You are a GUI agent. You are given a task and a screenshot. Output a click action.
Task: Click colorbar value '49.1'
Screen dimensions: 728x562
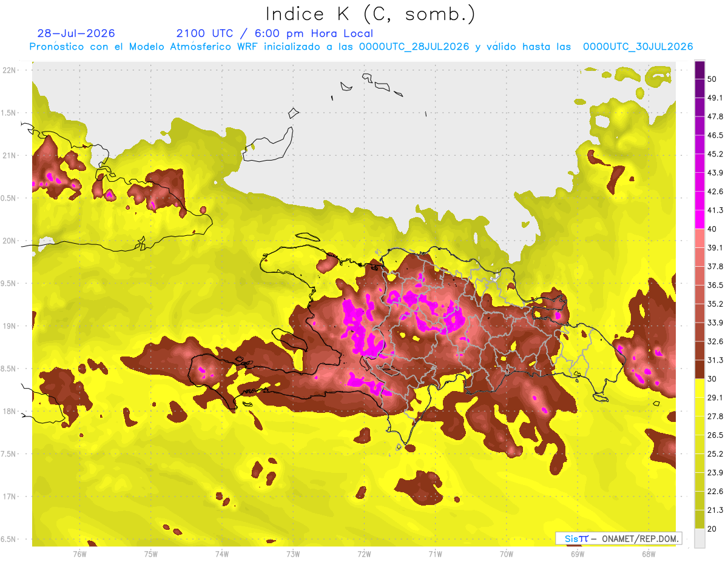(715, 98)
